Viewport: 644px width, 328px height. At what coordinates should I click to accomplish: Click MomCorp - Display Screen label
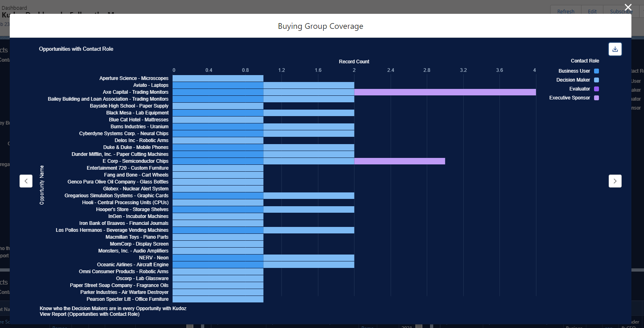coord(139,244)
